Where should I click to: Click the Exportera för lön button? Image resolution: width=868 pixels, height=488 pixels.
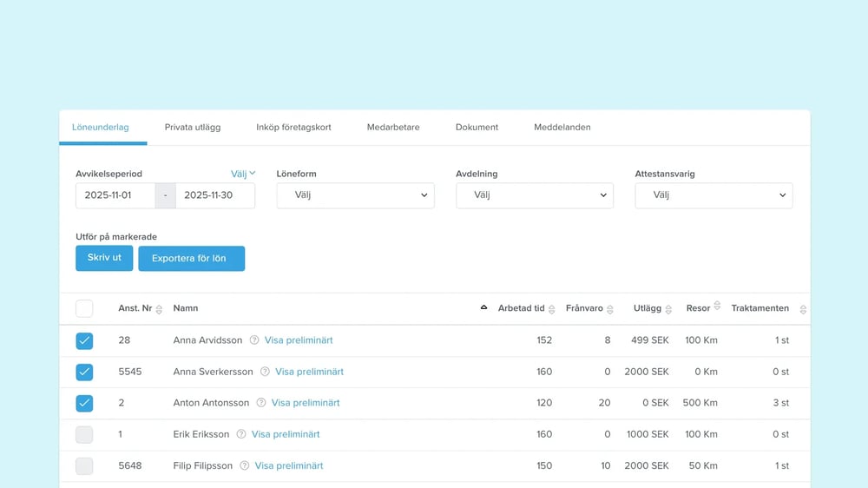[191, 259]
